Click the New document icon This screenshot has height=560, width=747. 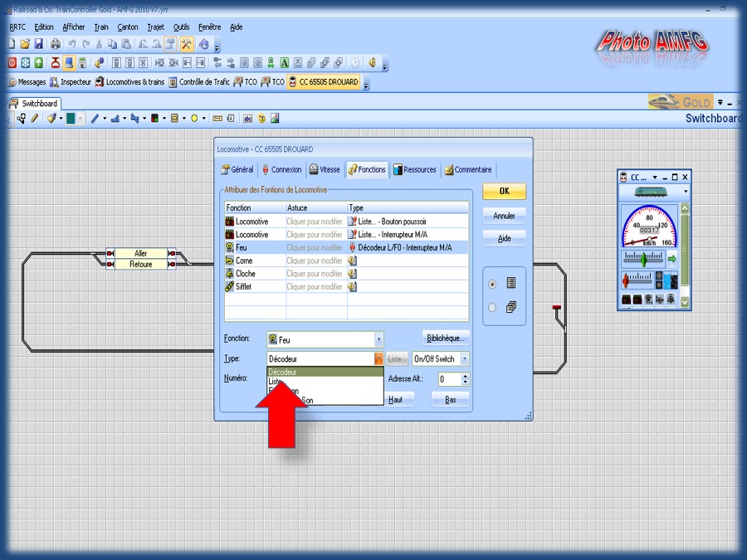[x=12, y=44]
